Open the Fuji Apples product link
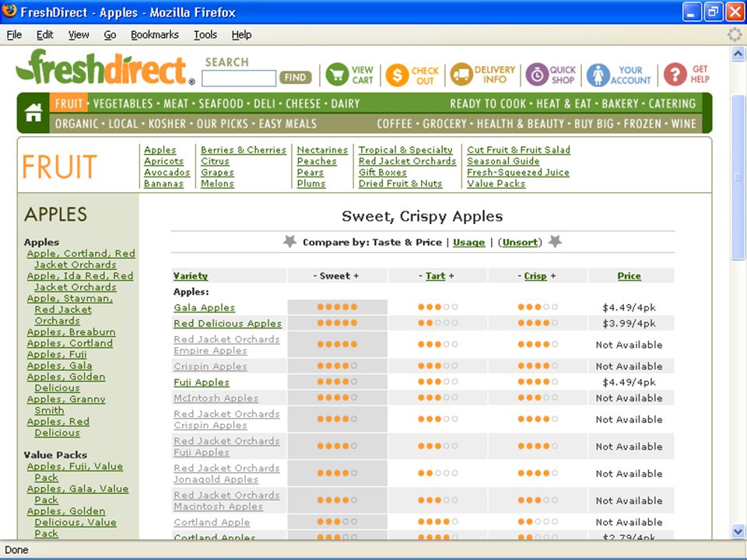 coord(202,383)
